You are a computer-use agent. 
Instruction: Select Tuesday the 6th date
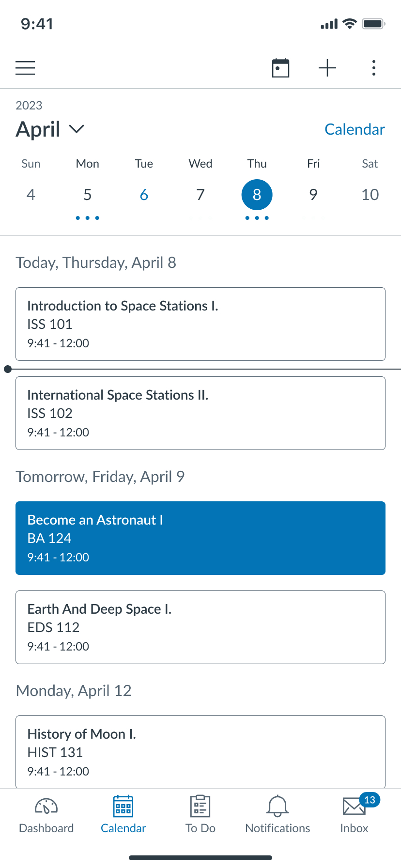[144, 195]
